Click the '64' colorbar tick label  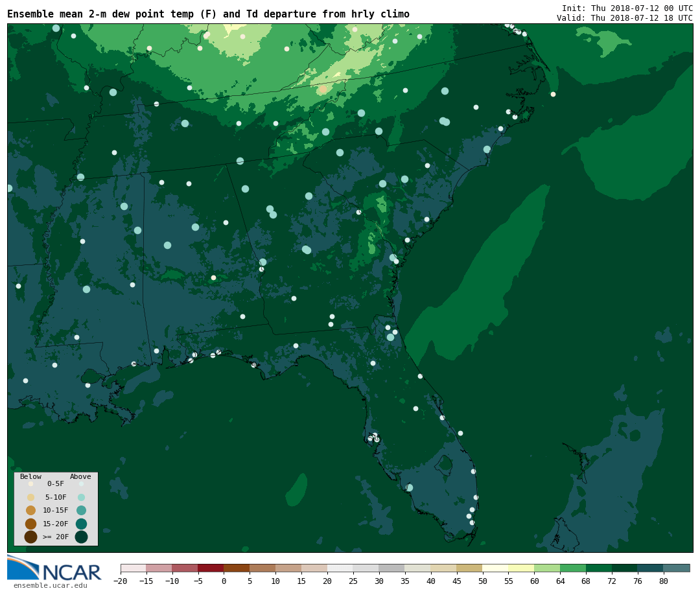[x=561, y=581]
